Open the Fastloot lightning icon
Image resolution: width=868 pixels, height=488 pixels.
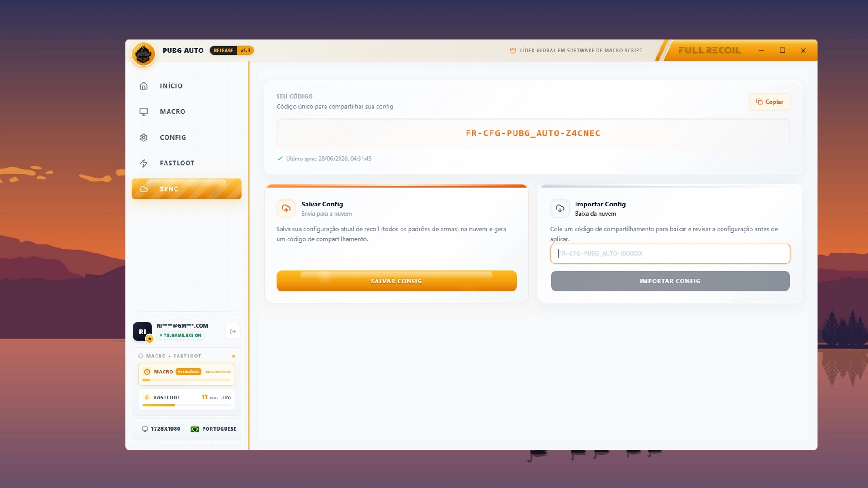click(x=144, y=163)
